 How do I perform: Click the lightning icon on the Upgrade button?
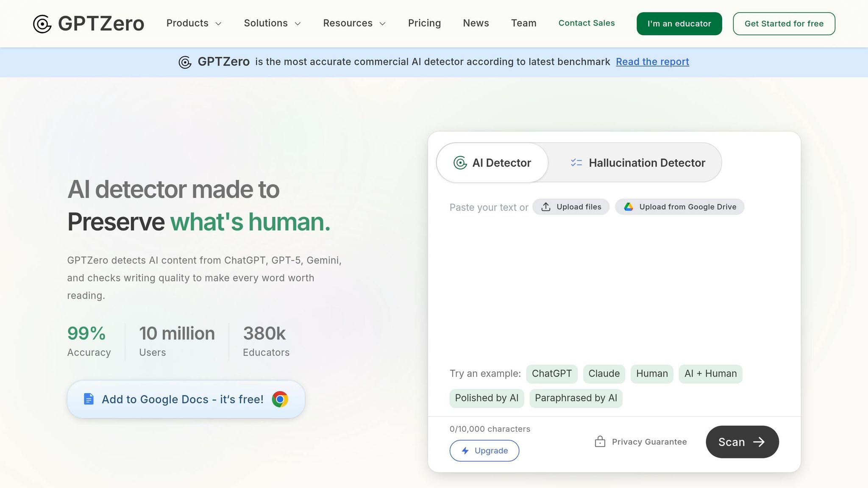click(x=465, y=451)
